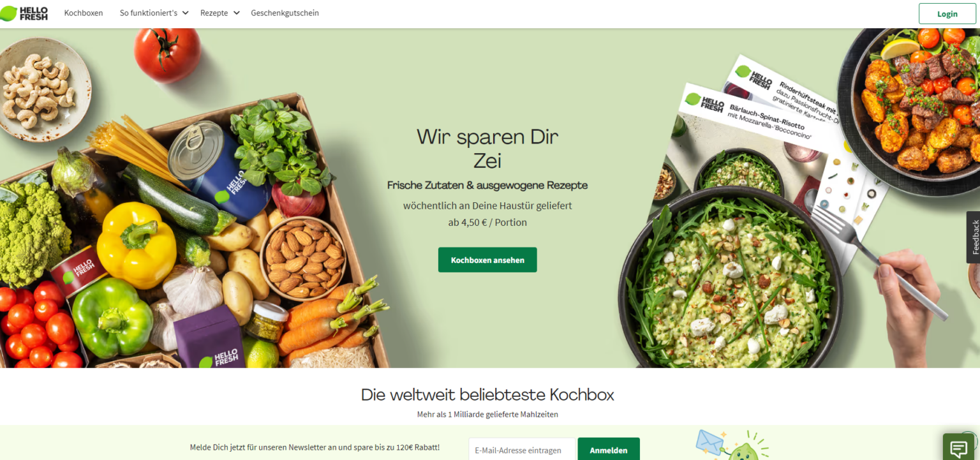Open the Feedback side tab
Screen dimensions: 980x460
[x=974, y=237]
